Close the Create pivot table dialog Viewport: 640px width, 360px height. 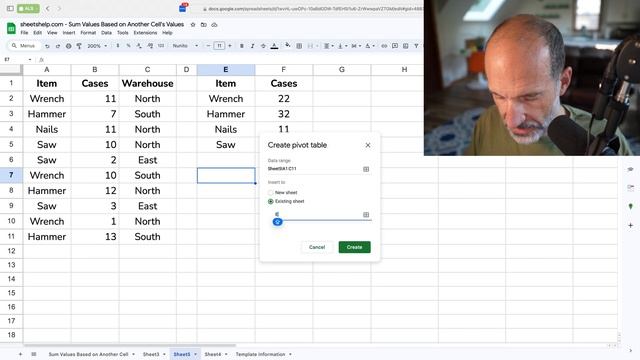point(368,145)
